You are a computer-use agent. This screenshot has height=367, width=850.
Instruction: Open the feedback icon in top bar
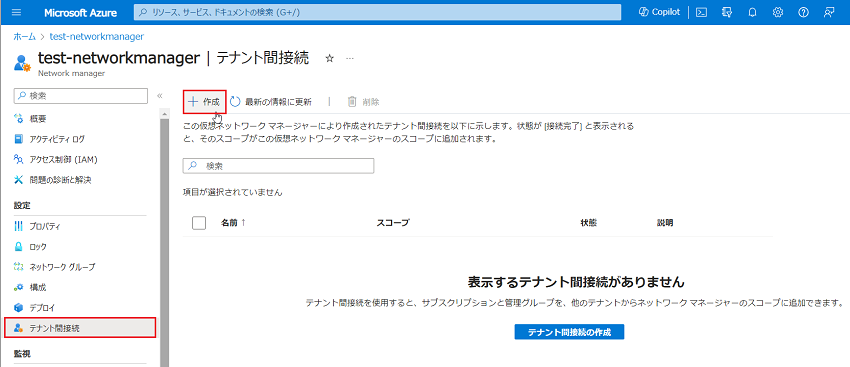tap(829, 12)
